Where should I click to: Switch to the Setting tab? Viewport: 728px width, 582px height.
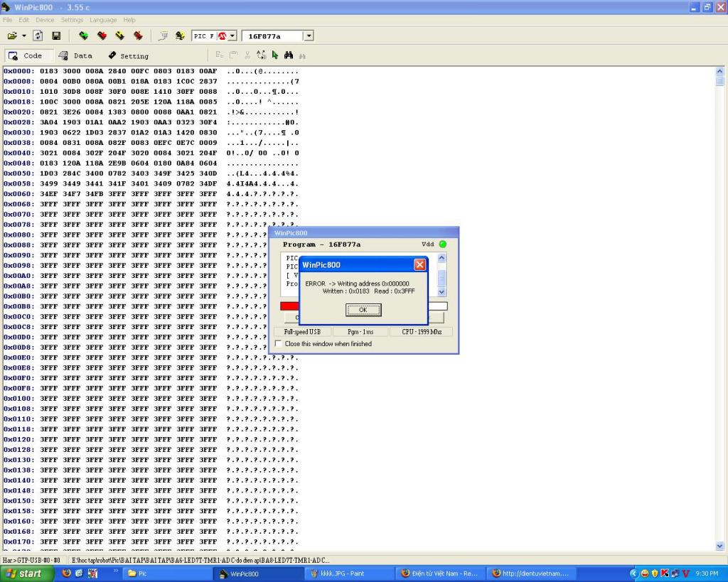tap(128, 55)
